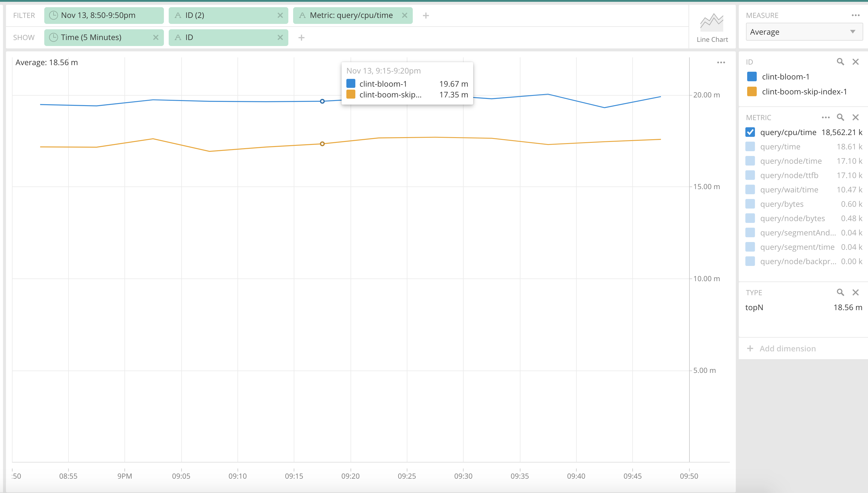Search within the METRIC panel
Viewport: 868px width, 493px height.
pyautogui.click(x=840, y=117)
